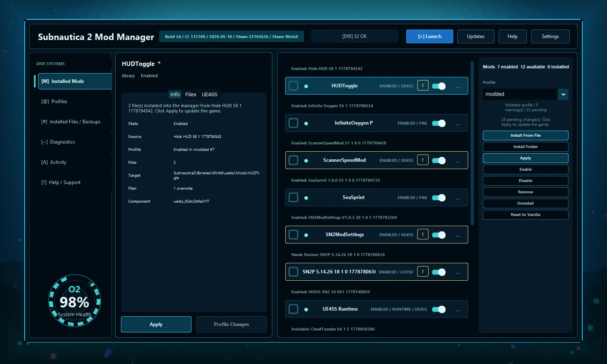The width and height of the screenshot is (607, 364).
Task: Open the SN2ModSettings row more-options ellipsis
Action: [x=458, y=235]
